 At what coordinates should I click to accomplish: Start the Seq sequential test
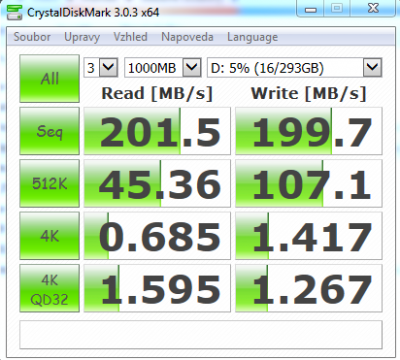click(50, 131)
